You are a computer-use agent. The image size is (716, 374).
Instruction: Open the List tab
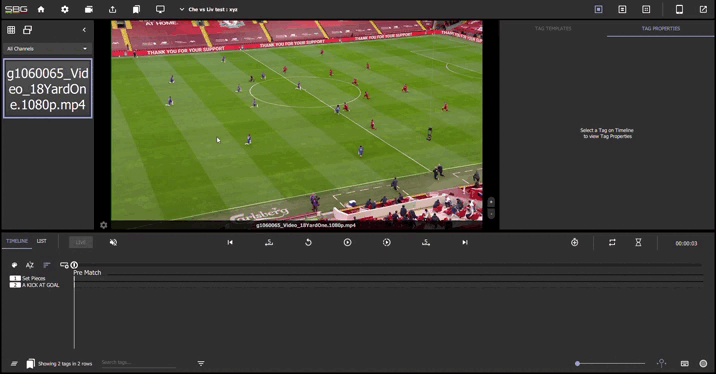click(x=42, y=241)
